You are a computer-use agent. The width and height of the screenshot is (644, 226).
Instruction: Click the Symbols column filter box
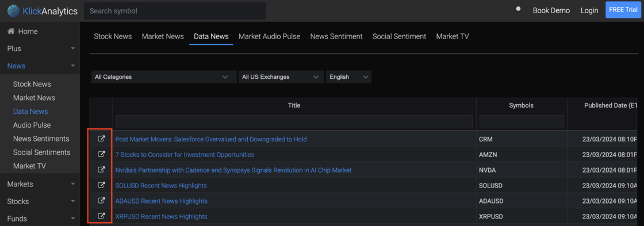click(522, 122)
